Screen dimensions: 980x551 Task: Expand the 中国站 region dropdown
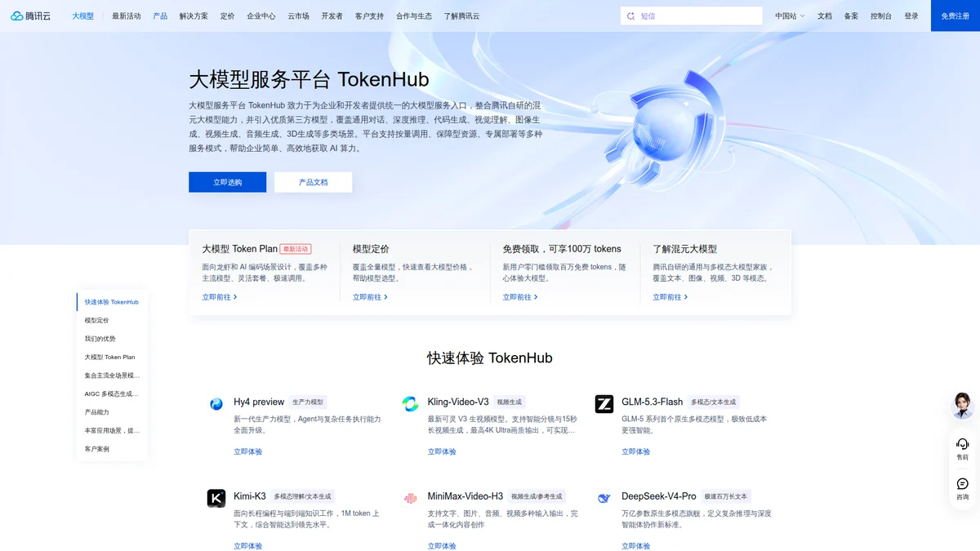click(790, 16)
